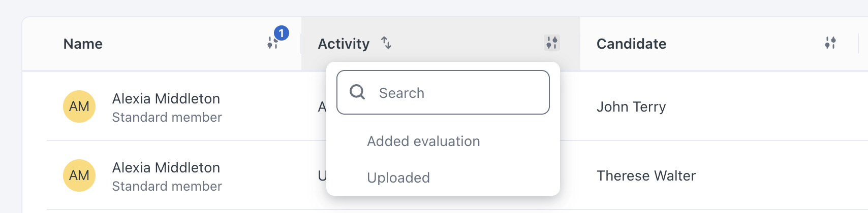
Task: Toggle the Activity column sort arrows
Action: (386, 43)
